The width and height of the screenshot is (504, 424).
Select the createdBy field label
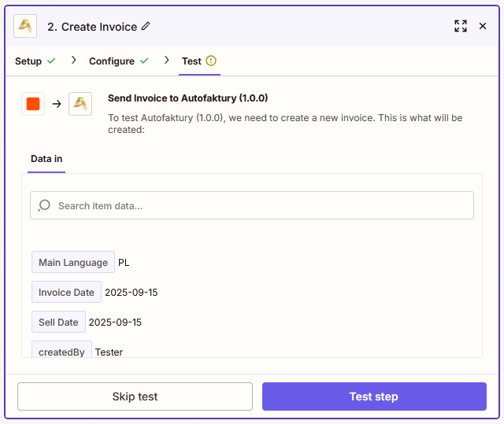[61, 350]
